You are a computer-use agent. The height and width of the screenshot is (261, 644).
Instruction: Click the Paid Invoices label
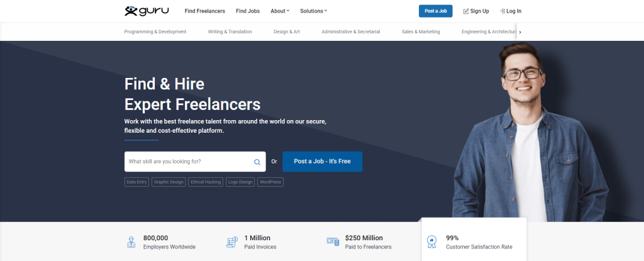click(x=260, y=247)
